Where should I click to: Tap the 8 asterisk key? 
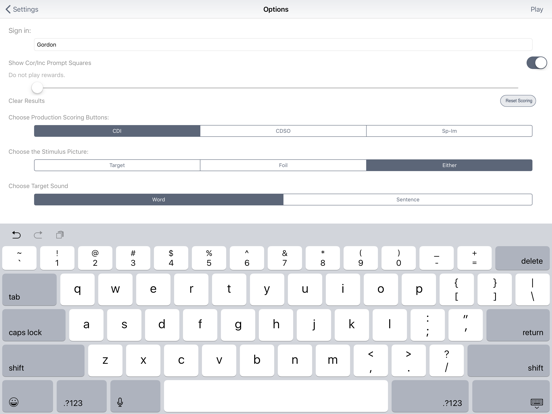322,258
